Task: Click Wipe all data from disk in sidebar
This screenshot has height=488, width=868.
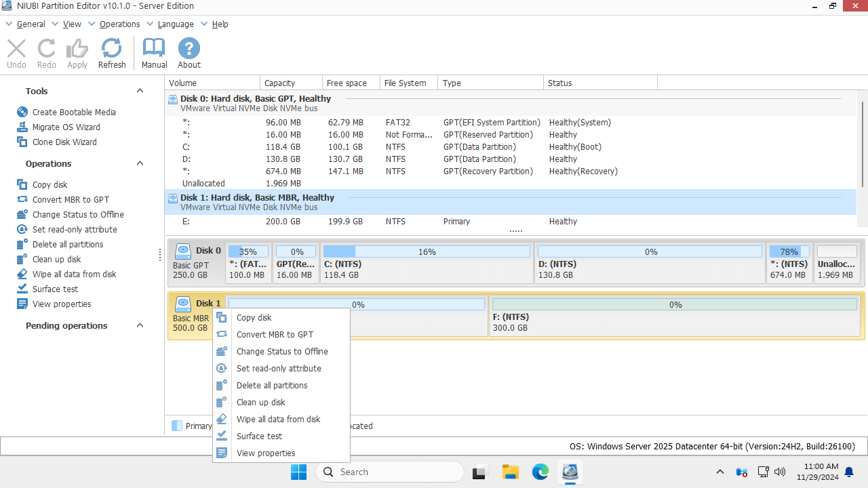Action: pos(74,274)
